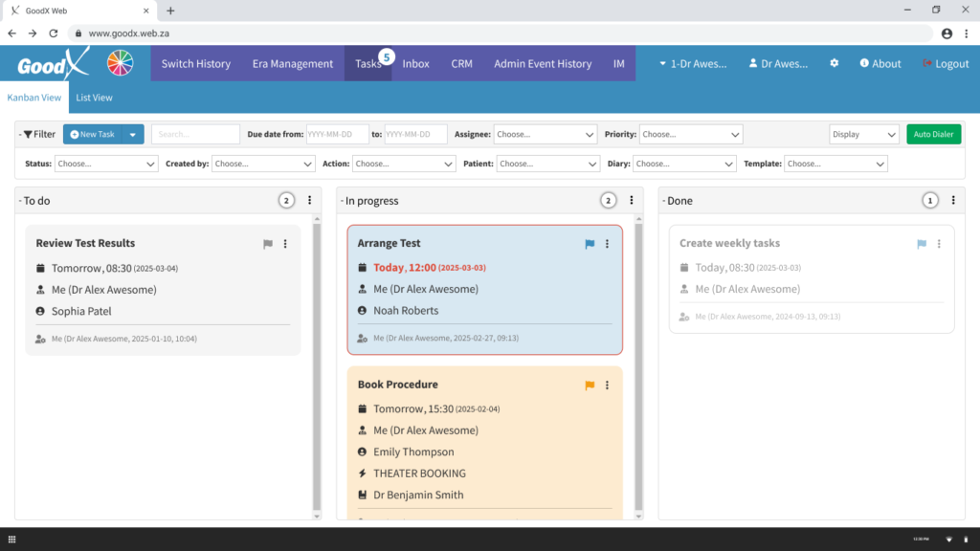Open kebab menu on Review Test Results card
980x551 pixels.
tap(285, 244)
